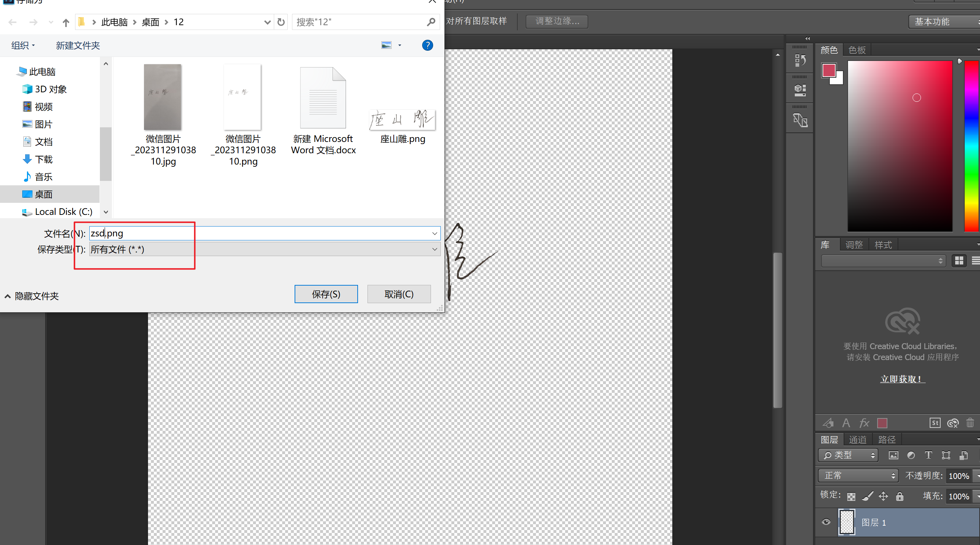The width and height of the screenshot is (980, 545).
Task: Click the lock all padlock icon
Action: 899,496
